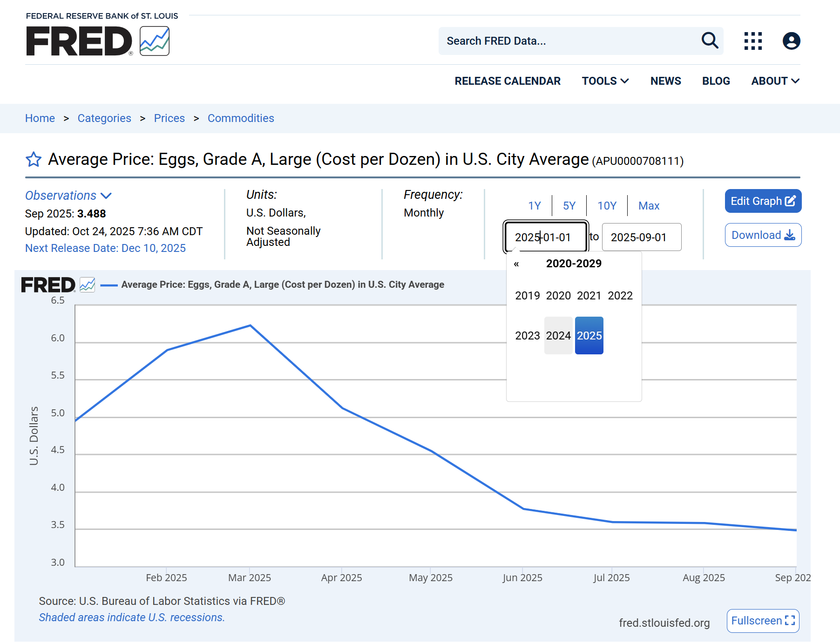840x644 pixels.
Task: Click the Download button
Action: (763, 235)
